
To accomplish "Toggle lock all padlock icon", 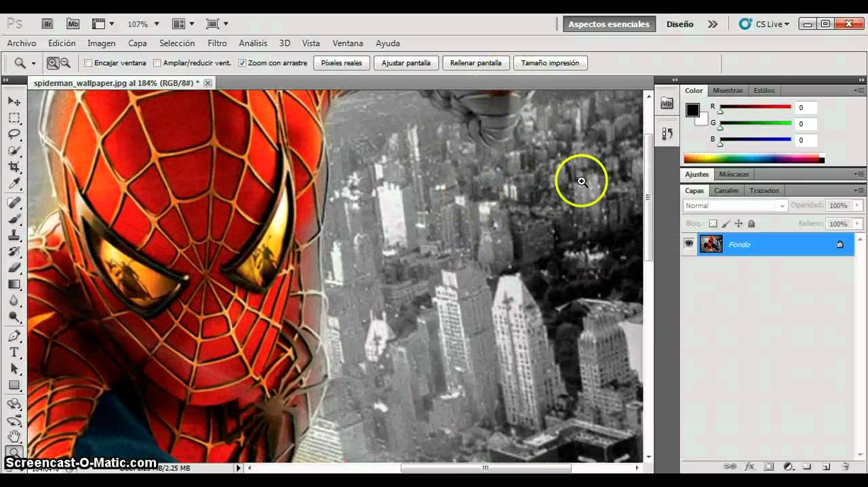I will click(x=751, y=224).
